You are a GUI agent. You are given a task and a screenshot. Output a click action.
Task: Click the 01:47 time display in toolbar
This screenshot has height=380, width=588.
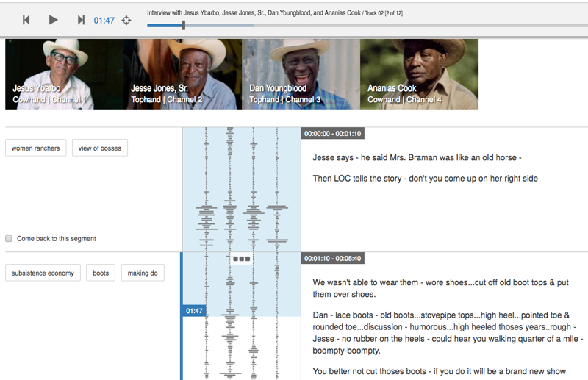point(104,21)
